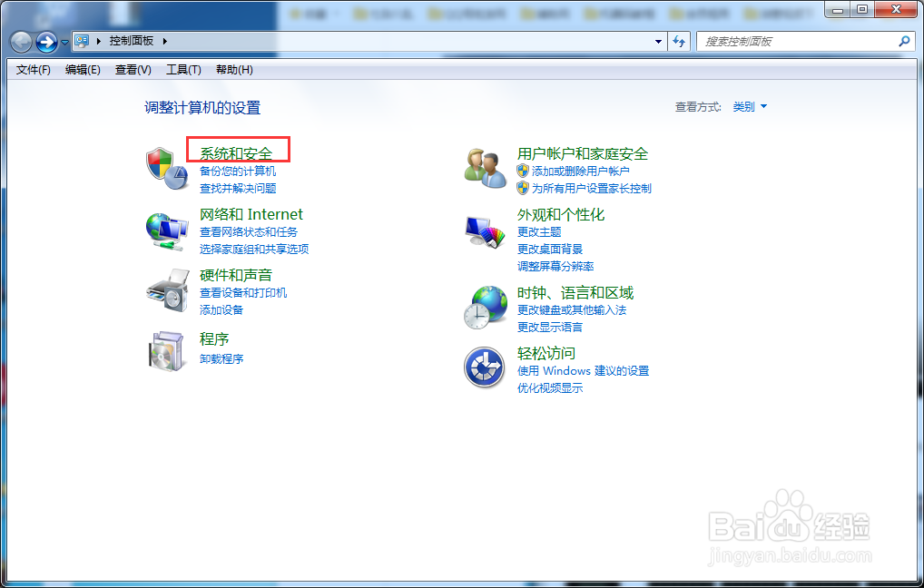Open the 文件(F) menu

click(x=33, y=70)
